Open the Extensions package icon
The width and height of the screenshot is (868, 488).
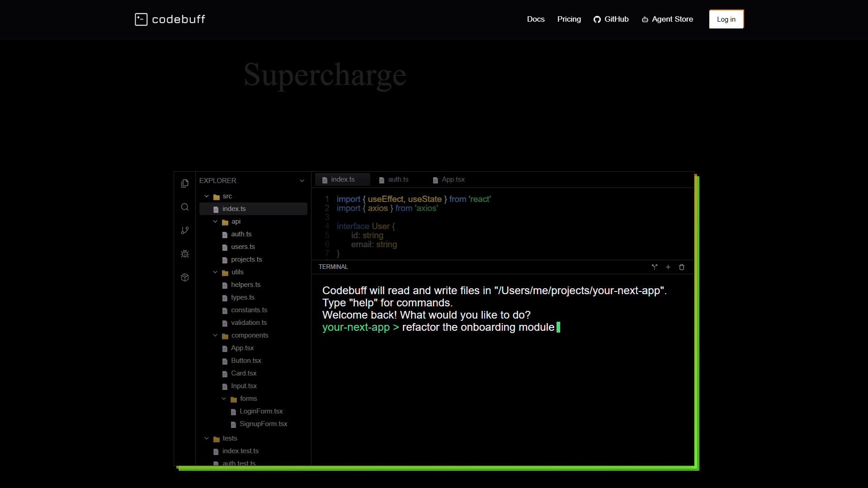click(184, 277)
